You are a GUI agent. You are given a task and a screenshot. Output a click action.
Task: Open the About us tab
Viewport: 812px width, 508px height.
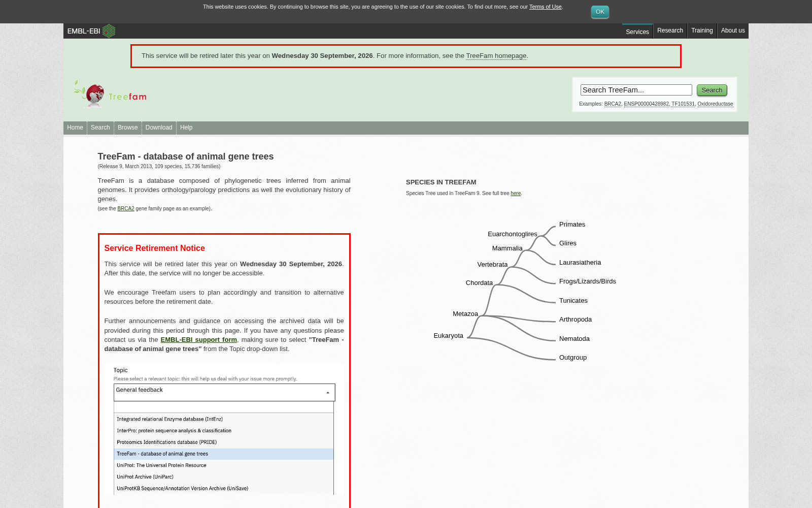tap(733, 30)
